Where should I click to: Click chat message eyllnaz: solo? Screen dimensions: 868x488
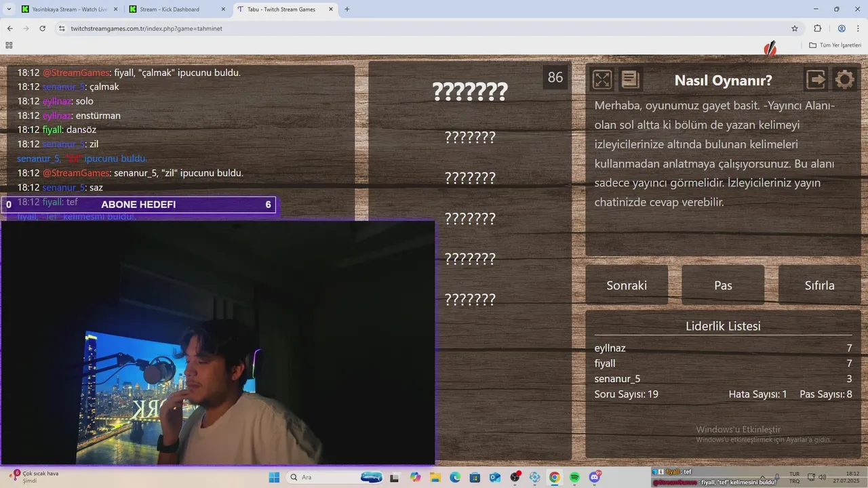56,101
